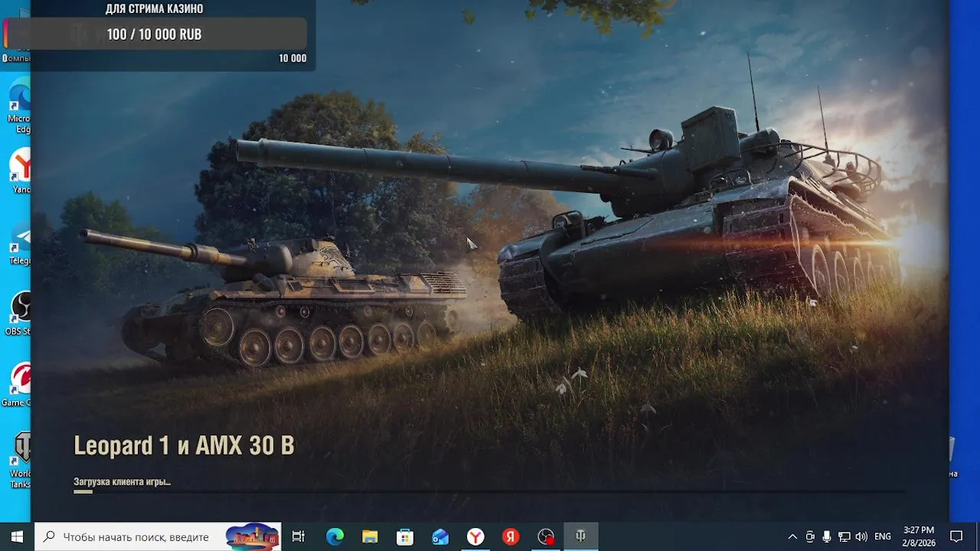The width and height of the screenshot is (980, 551).
Task: Open Microsoft Store from the taskbar
Action: click(x=405, y=536)
